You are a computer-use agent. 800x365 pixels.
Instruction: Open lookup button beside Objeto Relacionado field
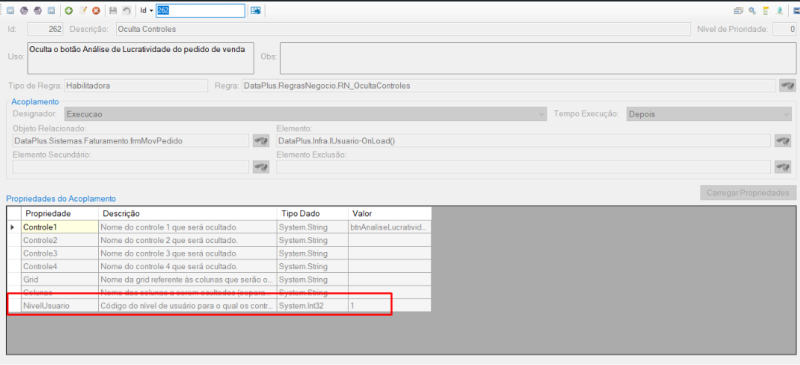pos(261,140)
